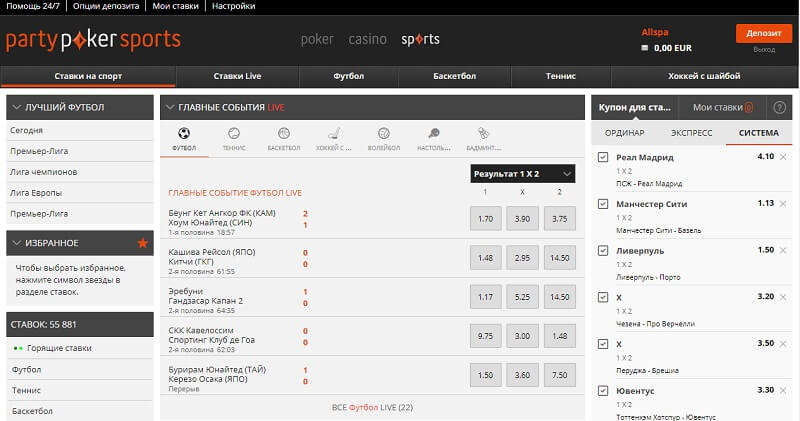Toggle the Ливерпуль bet checkbox
800x421 pixels.
[x=602, y=250]
